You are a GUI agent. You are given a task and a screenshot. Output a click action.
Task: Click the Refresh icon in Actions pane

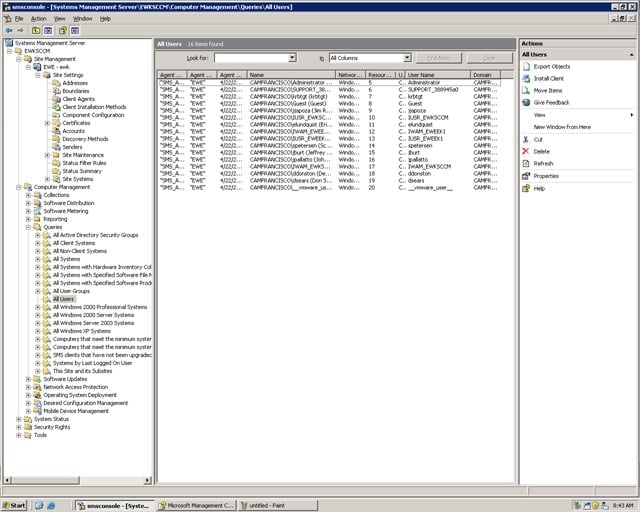(x=526, y=164)
